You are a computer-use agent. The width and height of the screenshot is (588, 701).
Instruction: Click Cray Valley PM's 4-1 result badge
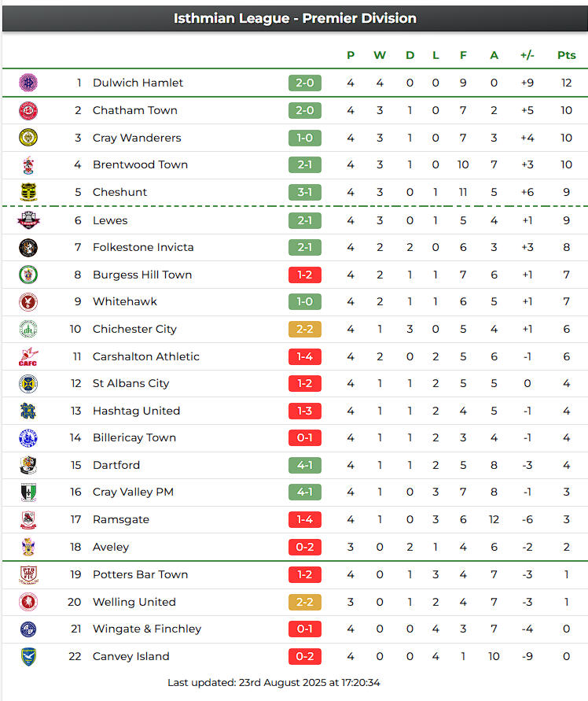click(304, 492)
